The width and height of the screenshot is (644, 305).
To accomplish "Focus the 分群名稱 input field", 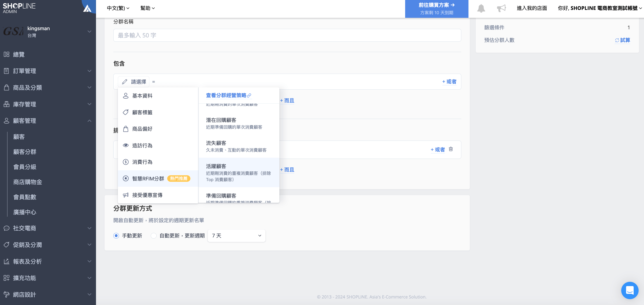I will click(x=287, y=35).
